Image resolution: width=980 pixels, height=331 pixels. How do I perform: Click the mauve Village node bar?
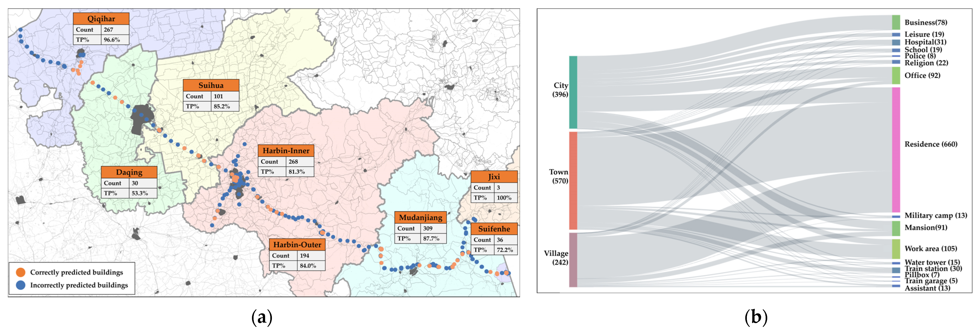[x=573, y=260]
